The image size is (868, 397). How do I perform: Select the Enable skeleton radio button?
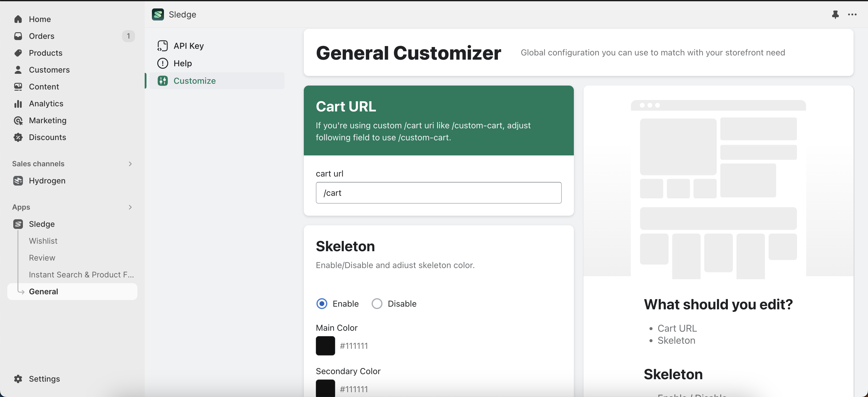(322, 304)
